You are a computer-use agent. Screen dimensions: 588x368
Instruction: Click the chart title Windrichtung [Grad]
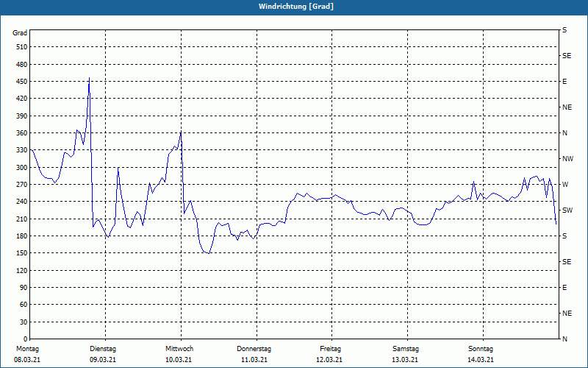pyautogui.click(x=296, y=7)
